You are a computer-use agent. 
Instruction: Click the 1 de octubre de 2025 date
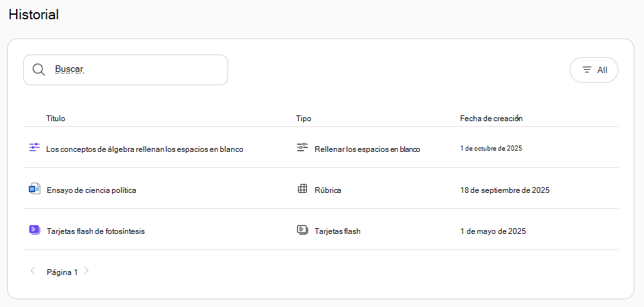click(x=491, y=148)
